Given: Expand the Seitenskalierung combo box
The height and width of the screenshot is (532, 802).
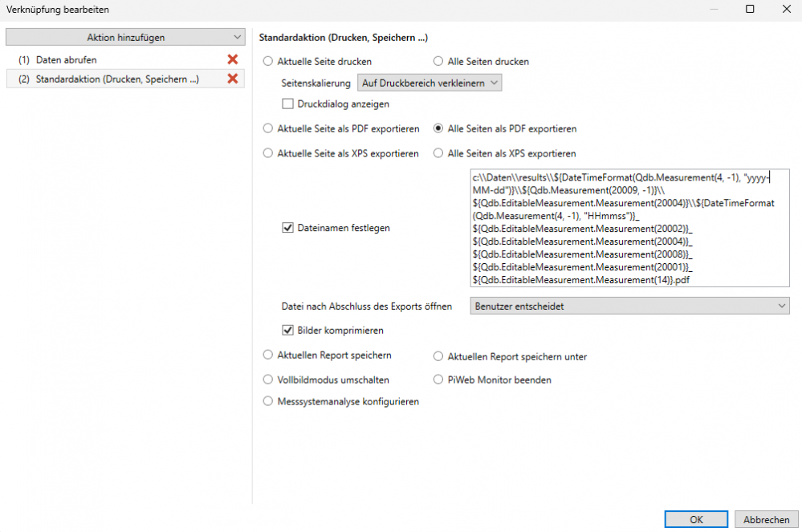Looking at the screenshot, I should [x=429, y=83].
